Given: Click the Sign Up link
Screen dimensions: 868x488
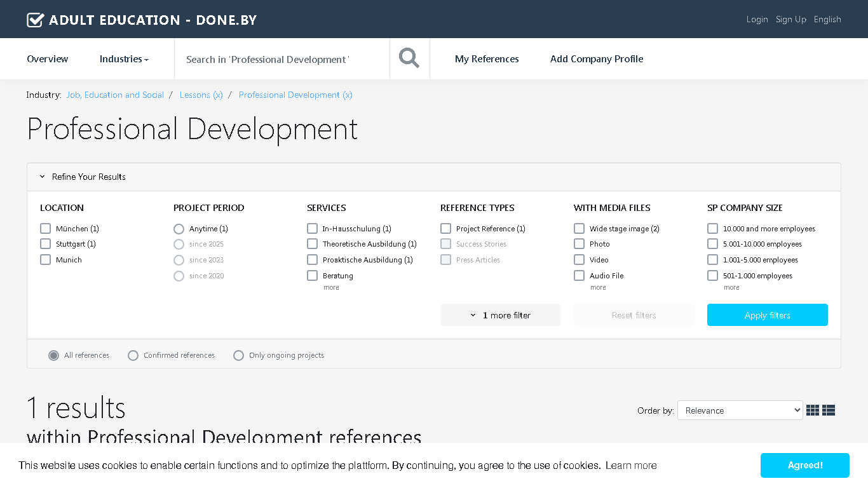Looking at the screenshot, I should tap(790, 19).
